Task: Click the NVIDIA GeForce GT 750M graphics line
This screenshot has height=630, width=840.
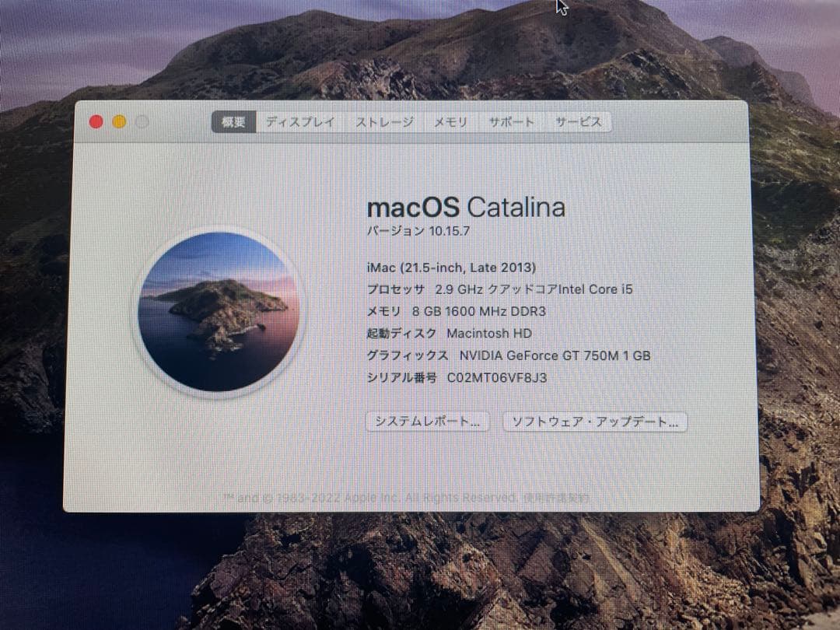Action: pyautogui.click(x=509, y=355)
